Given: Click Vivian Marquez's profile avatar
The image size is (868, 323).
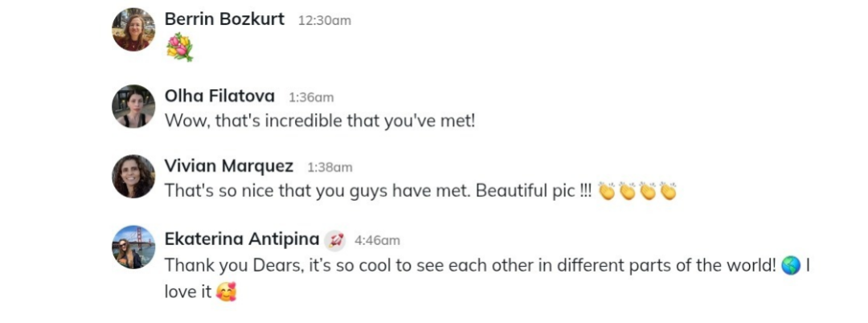Looking at the screenshot, I should point(133,176).
